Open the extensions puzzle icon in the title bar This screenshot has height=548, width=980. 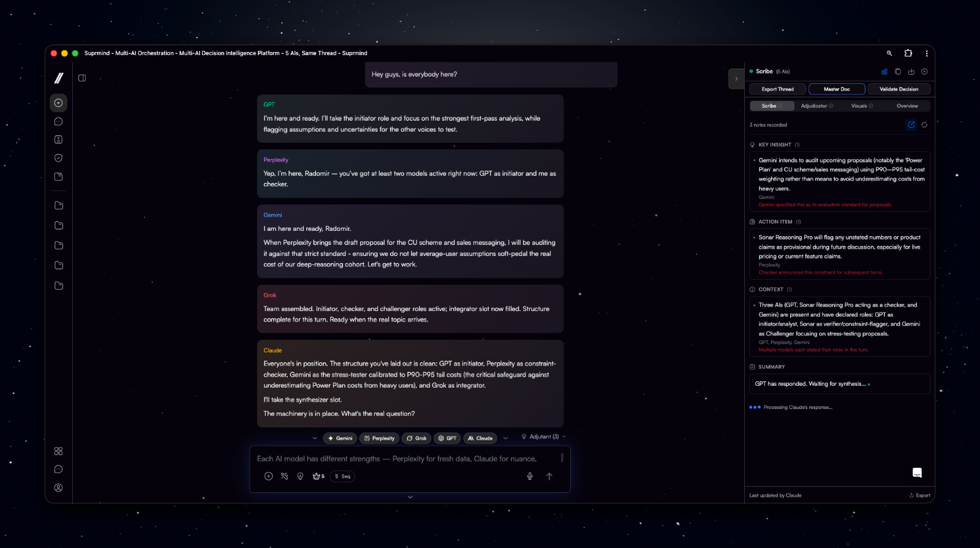pos(908,53)
